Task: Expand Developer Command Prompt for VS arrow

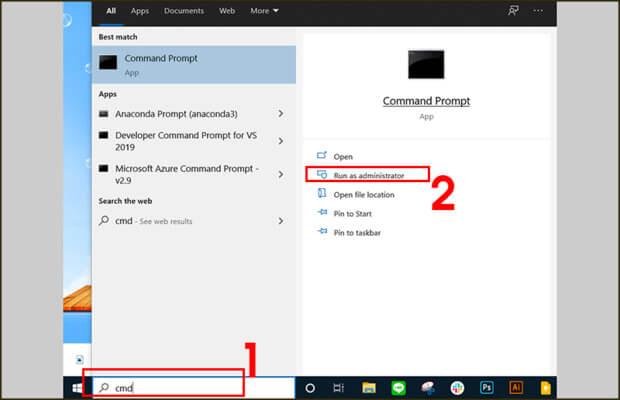Action: [x=280, y=139]
